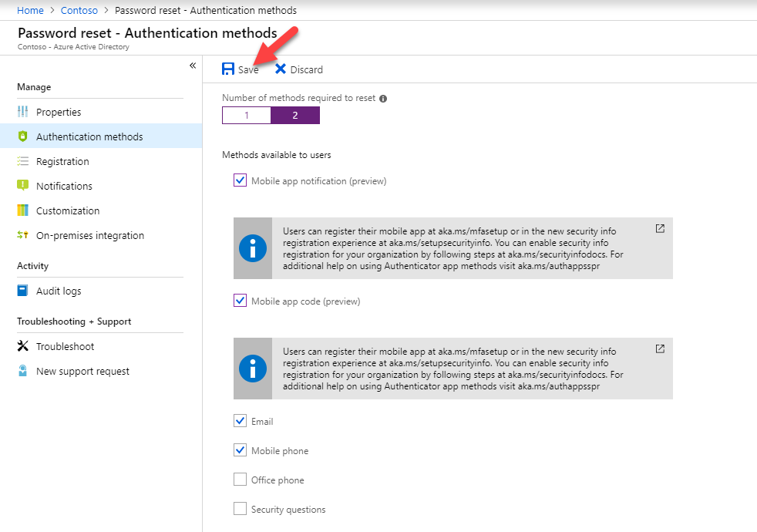Screen dimensions: 757x532
Task: Click the Discard X icon
Action: tap(281, 69)
